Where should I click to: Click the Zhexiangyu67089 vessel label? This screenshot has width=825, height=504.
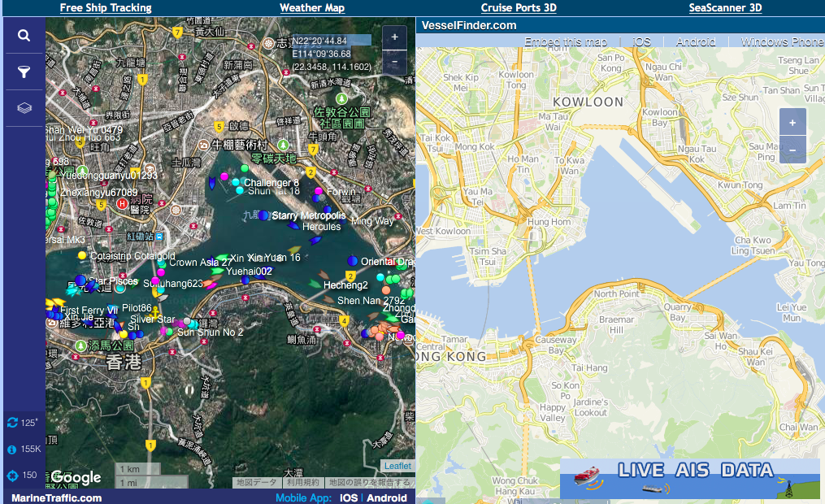pyautogui.click(x=99, y=193)
